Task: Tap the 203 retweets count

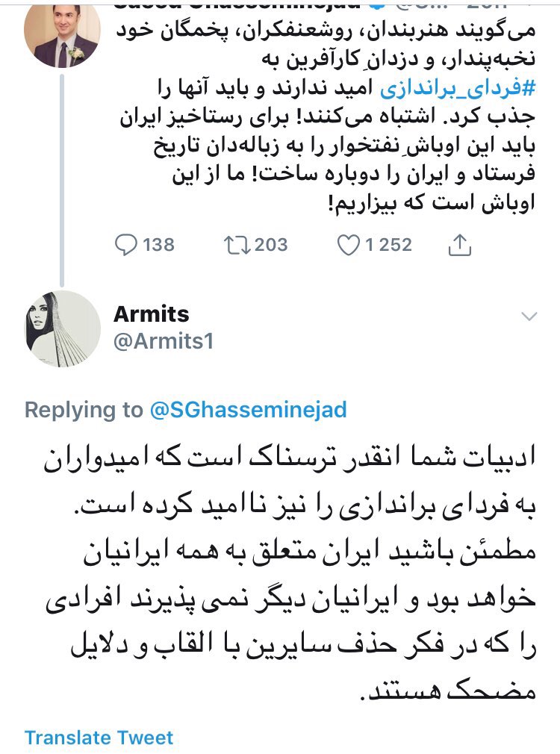Action: (270, 245)
